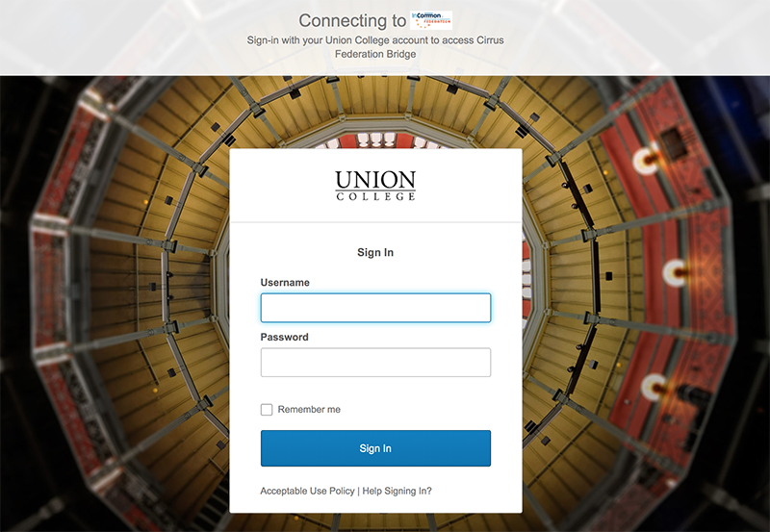The image size is (770, 532).
Task: Click blank white space beside Remember me
Action: coord(433,410)
